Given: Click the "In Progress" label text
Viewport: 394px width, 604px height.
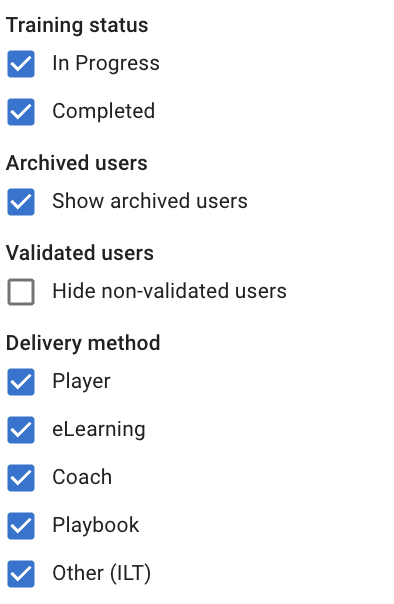Looking at the screenshot, I should tap(106, 64).
